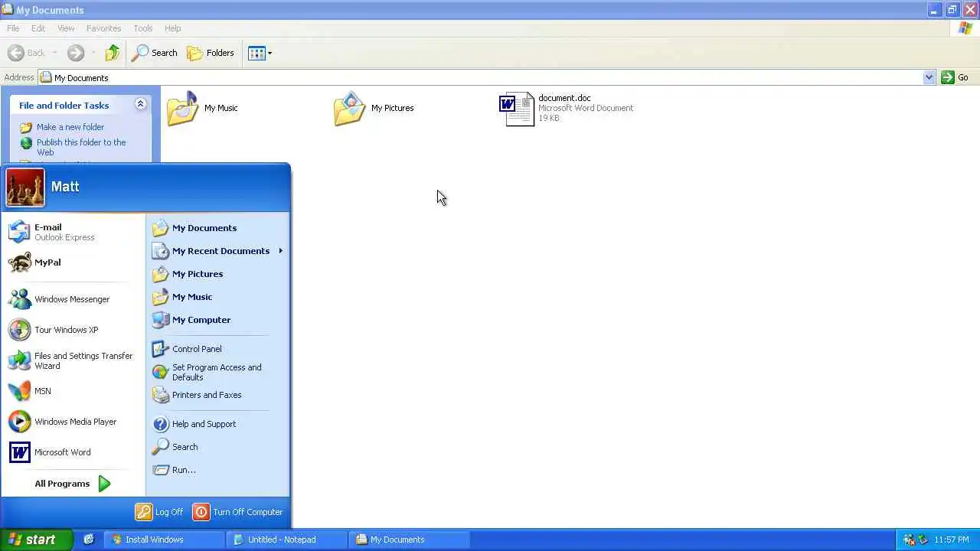This screenshot has height=551, width=980.
Task: Click Make a new folder link
Action: [62, 127]
